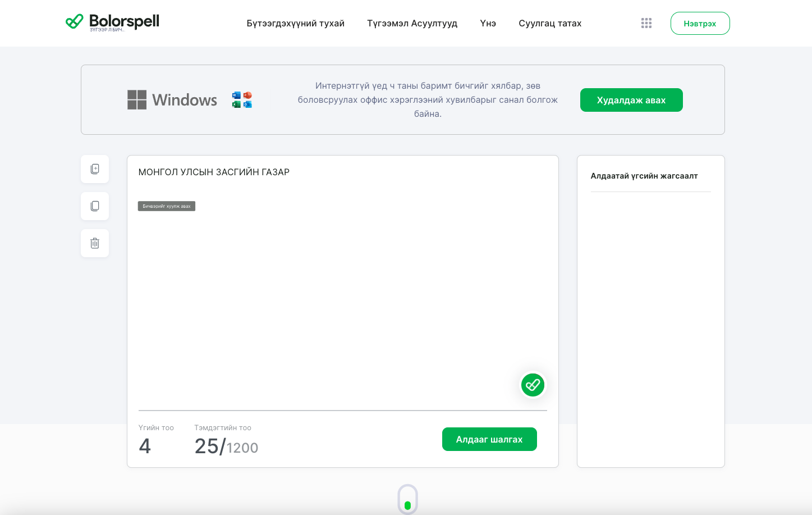
Task: Click the PowerPoint icon in the banner
Action: tap(247, 95)
